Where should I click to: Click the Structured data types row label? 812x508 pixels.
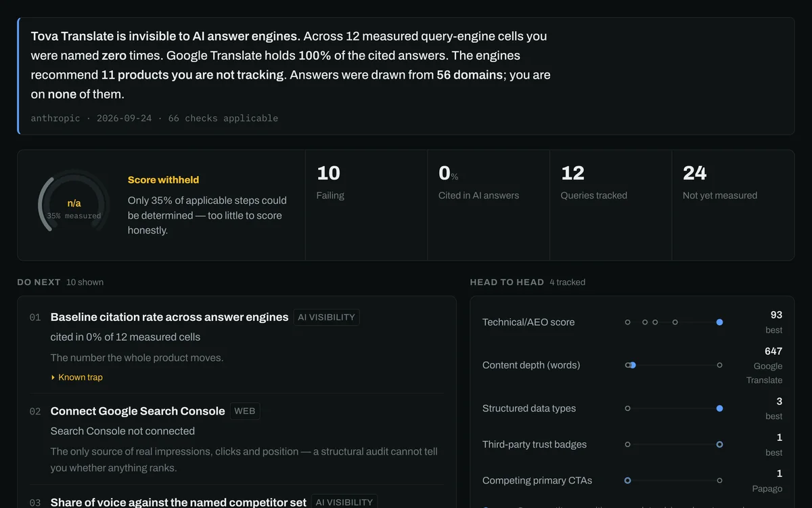pyautogui.click(x=529, y=408)
